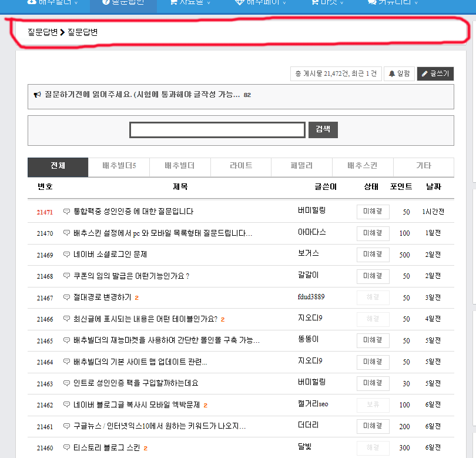Image resolution: width=476 pixels, height=458 pixels.
Task: Toggle the 해결 status of post 21467
Action: pos(373,297)
